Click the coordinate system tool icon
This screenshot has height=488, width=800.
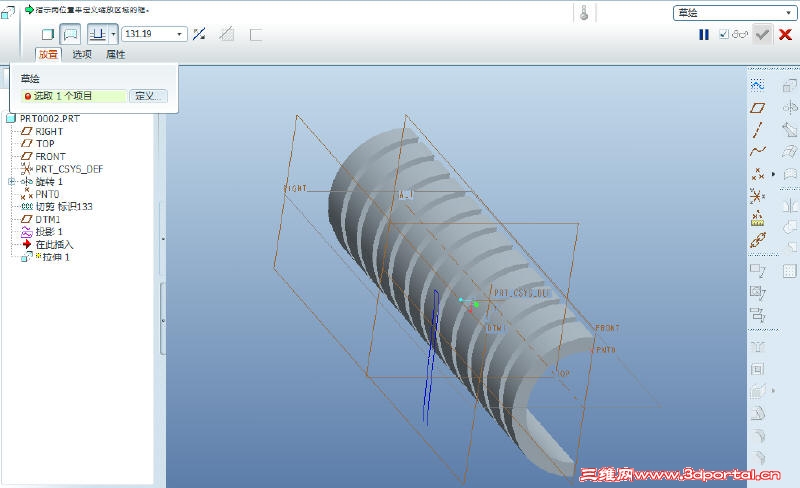click(x=758, y=196)
